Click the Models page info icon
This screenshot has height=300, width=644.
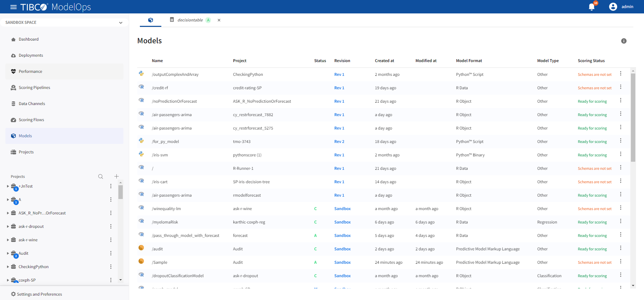[x=624, y=41]
